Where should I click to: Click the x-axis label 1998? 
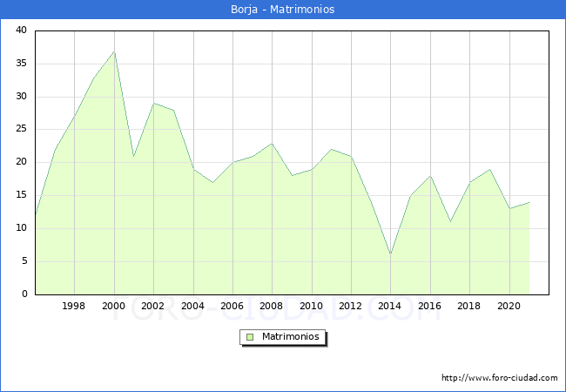point(74,306)
